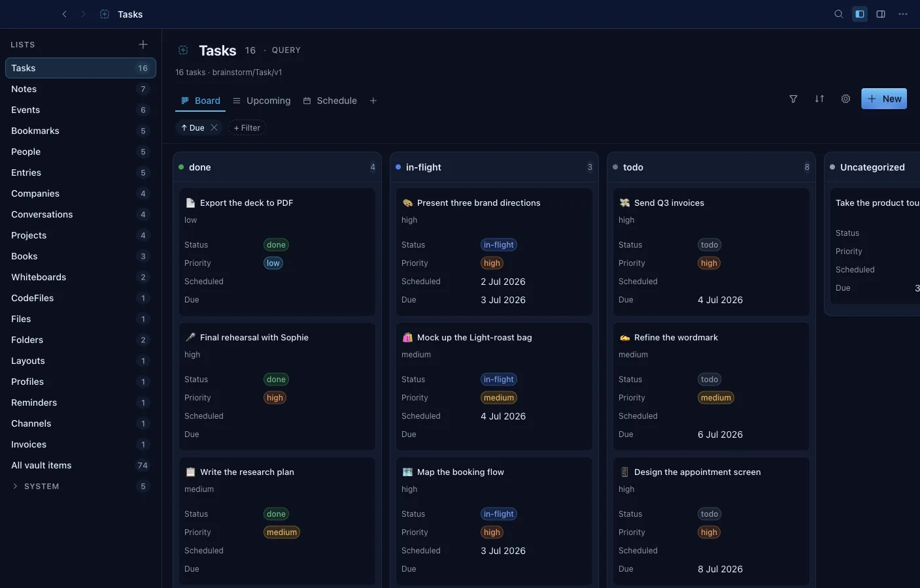Click due date 6 Jul 2026 on Refine wordmark
Viewport: 920px width, 588px height.
tap(720, 434)
